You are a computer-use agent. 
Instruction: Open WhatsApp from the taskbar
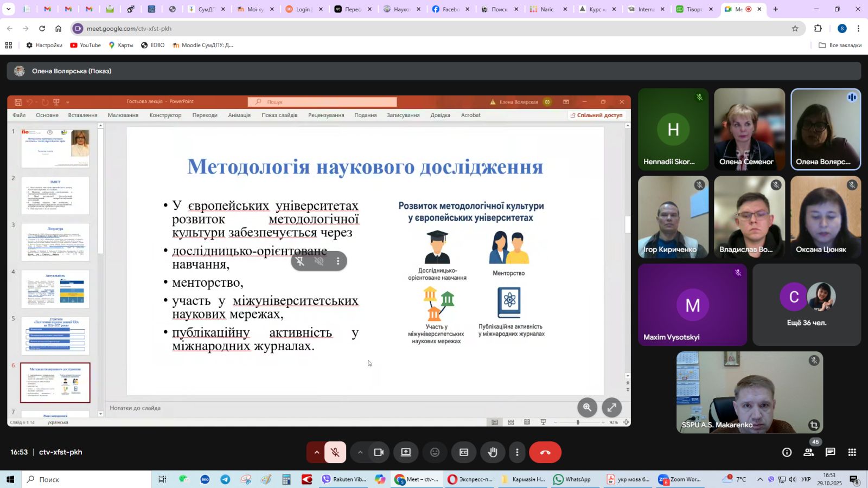point(572,479)
